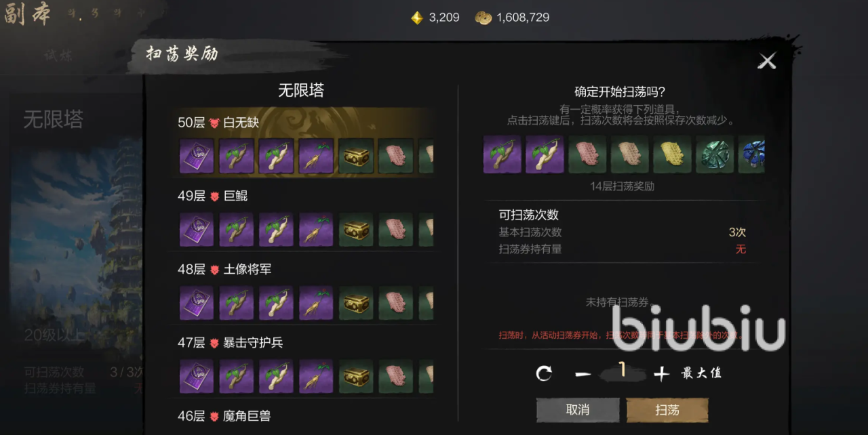Click the purple scroll icon in 50层 row

click(x=197, y=156)
